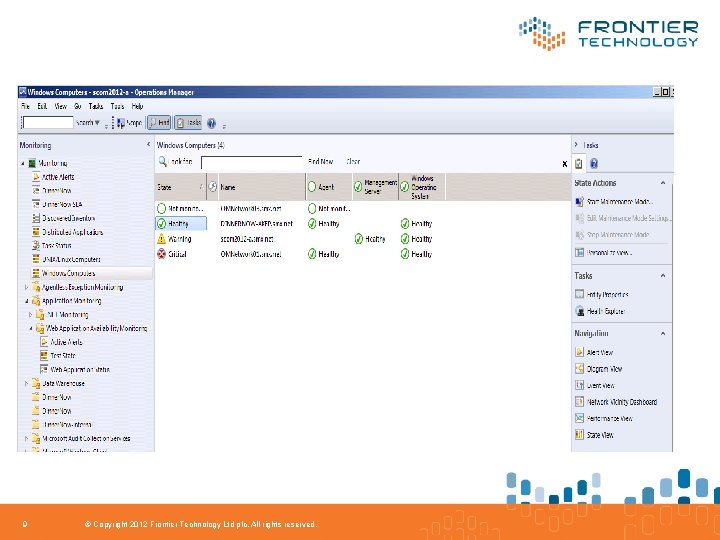The width and height of the screenshot is (720, 540).
Task: Click the blue help icon in Tasks pane
Action: [x=594, y=163]
